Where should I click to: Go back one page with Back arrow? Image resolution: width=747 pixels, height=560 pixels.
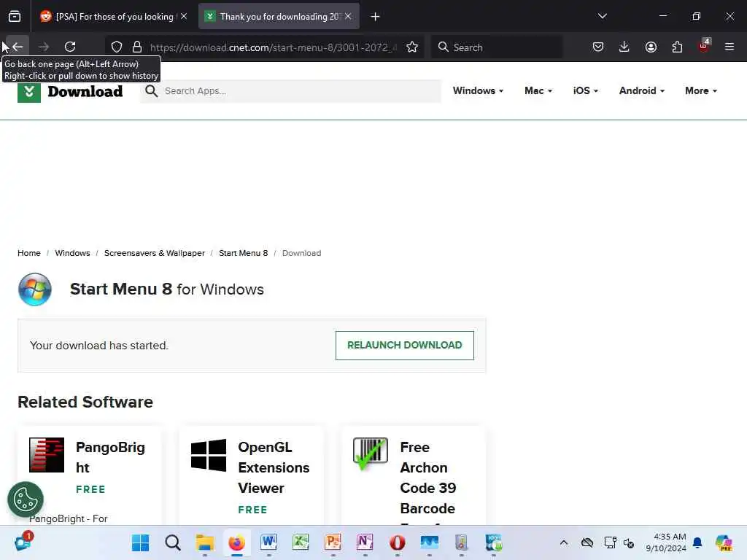point(18,47)
